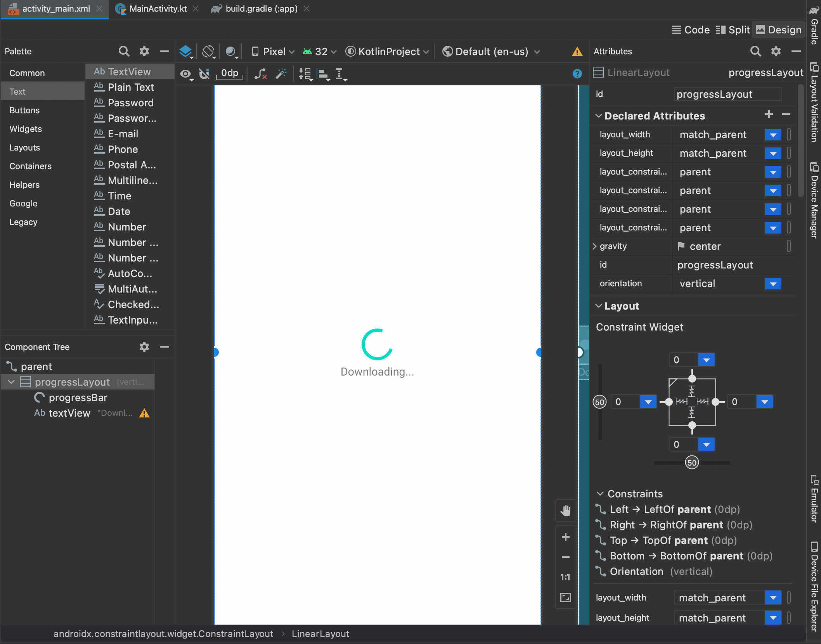Screen dimensions: 821x644
Task: Click the horizontal bias slider knob
Action: pyautogui.click(x=692, y=462)
